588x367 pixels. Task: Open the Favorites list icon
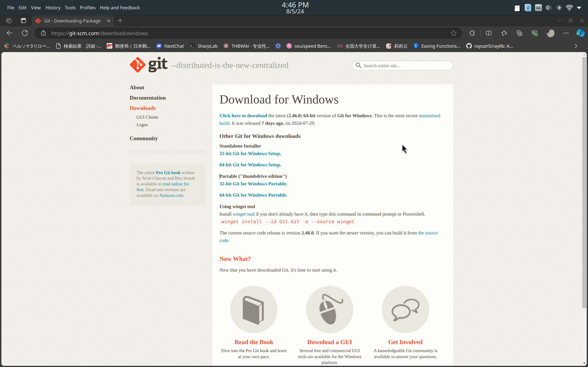[x=504, y=33]
